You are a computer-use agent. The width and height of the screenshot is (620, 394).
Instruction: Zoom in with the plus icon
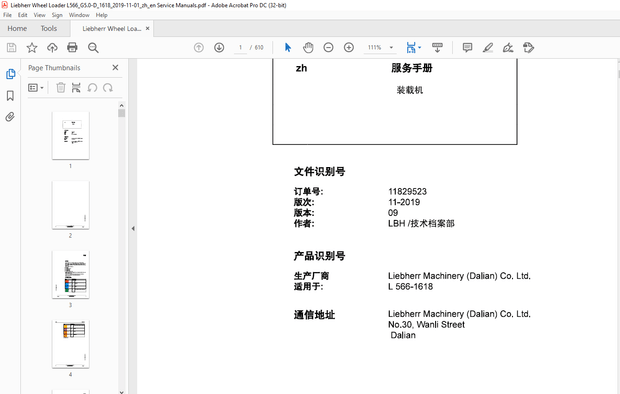click(x=349, y=47)
